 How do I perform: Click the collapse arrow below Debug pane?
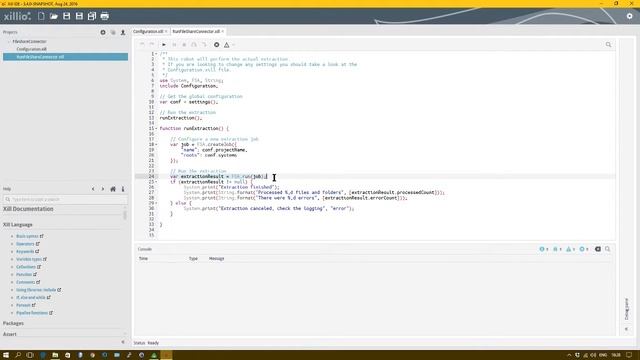tap(627, 329)
